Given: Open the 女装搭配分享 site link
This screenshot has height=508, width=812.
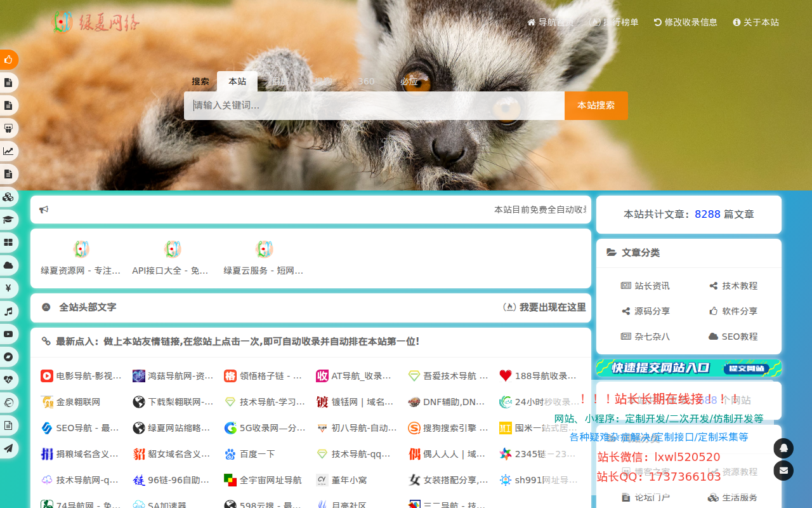Looking at the screenshot, I should [x=448, y=480].
